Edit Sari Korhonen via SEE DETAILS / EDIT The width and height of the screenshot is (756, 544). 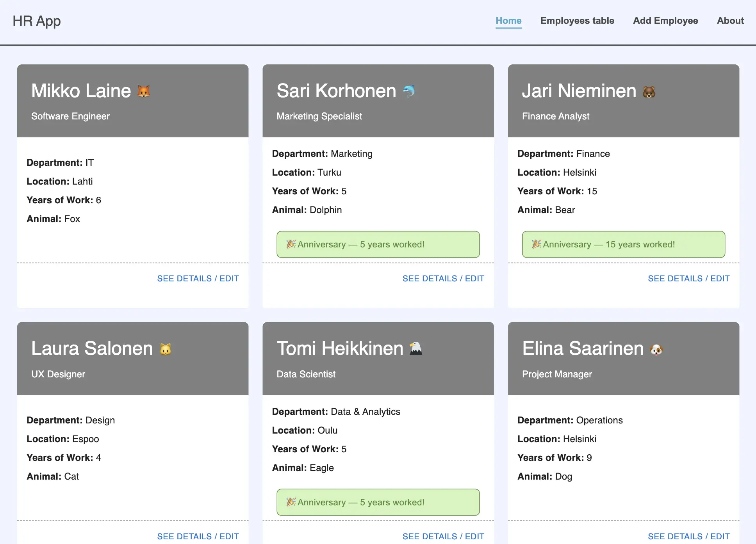[x=443, y=278]
